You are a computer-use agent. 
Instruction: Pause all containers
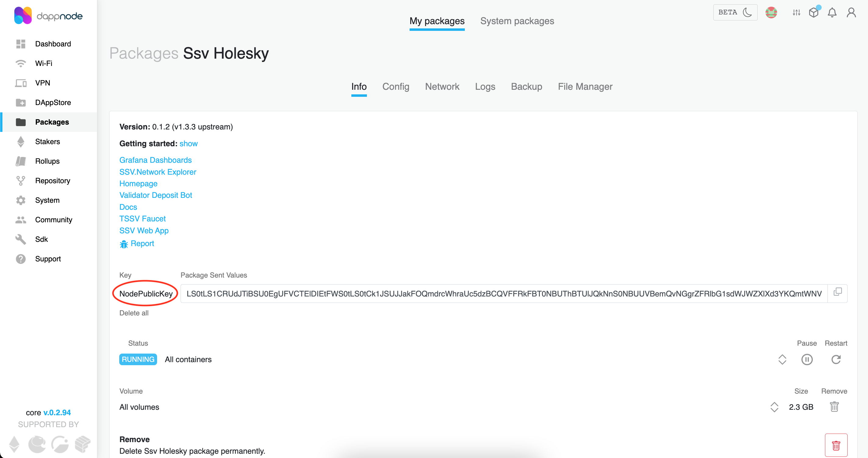pos(807,359)
